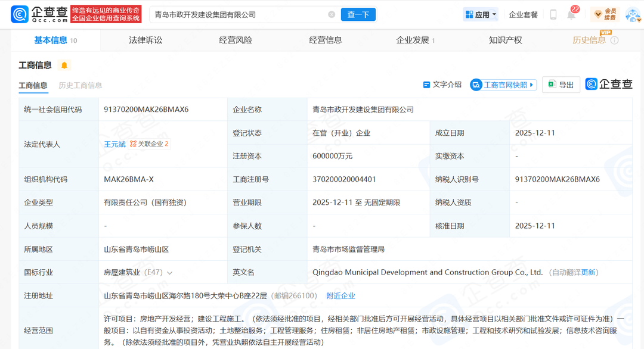The width and height of the screenshot is (644, 349).
Task: Select the 历史工商信息 sub-tab
Action: pos(80,85)
